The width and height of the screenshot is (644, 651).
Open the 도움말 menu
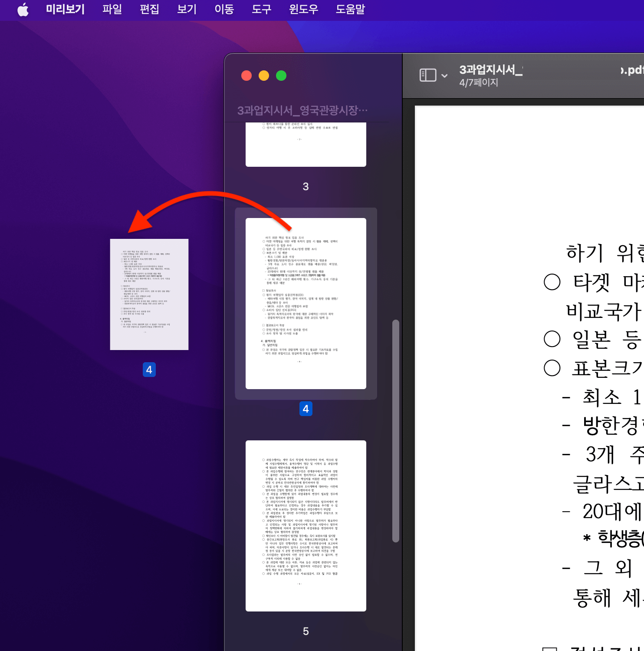coord(351,10)
